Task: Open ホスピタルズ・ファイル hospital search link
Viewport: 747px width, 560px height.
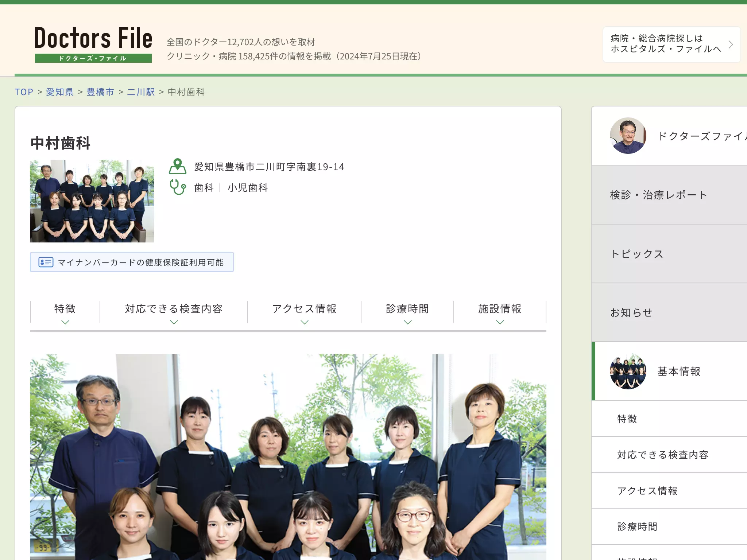Action: click(x=671, y=44)
